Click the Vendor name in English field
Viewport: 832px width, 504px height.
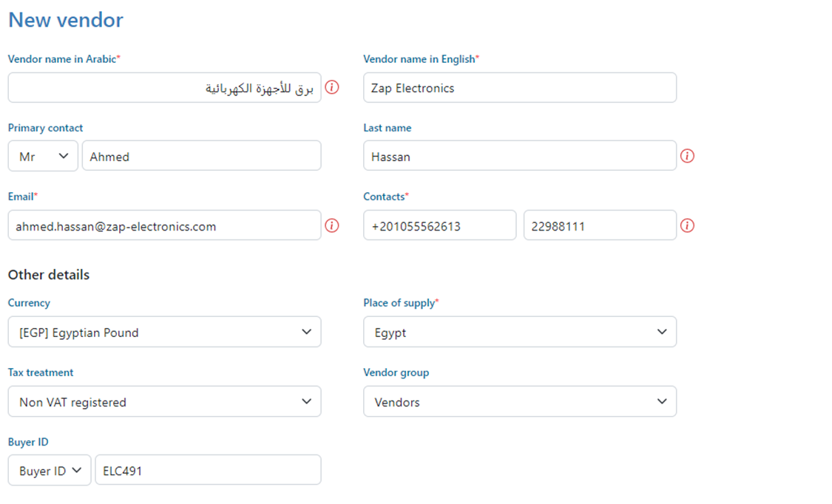(519, 87)
